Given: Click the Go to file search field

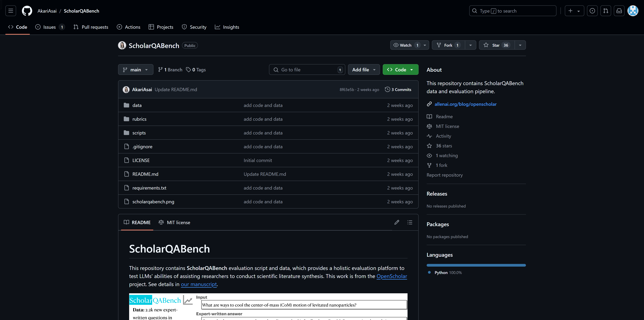Looking at the screenshot, I should 307,70.
